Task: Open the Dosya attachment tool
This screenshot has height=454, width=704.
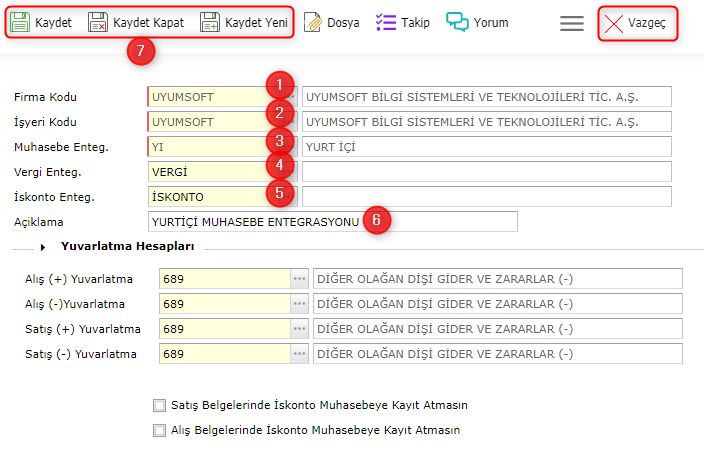Action: pyautogui.click(x=331, y=22)
